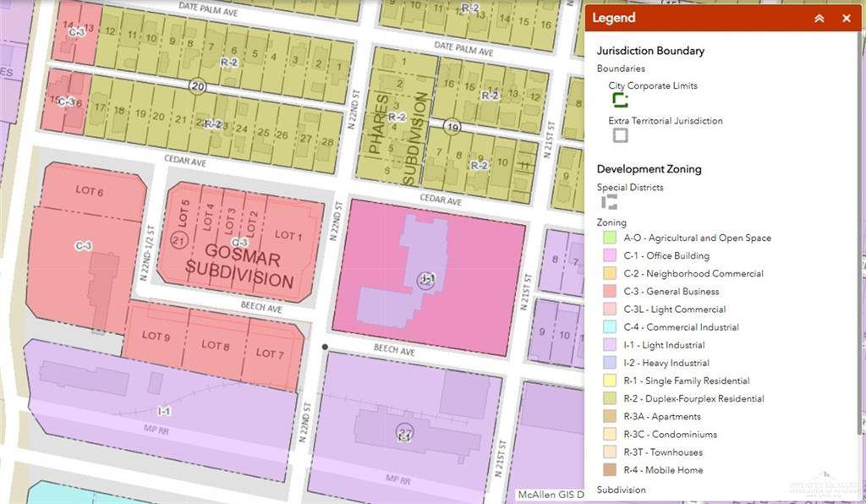The width and height of the screenshot is (866, 504).
Task: Click the McAllen GIS attribution text
Action: 550,495
